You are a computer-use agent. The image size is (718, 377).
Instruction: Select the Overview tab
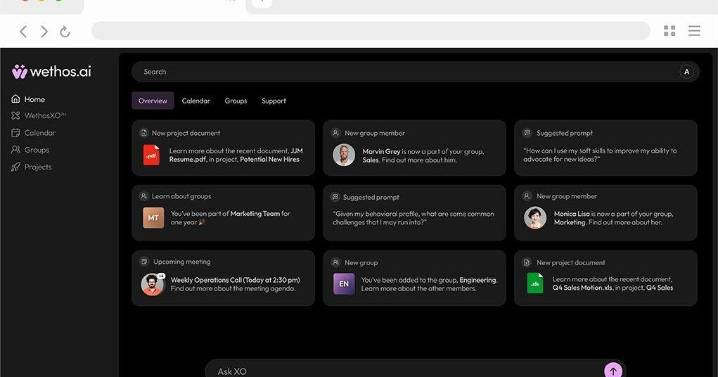coord(153,101)
